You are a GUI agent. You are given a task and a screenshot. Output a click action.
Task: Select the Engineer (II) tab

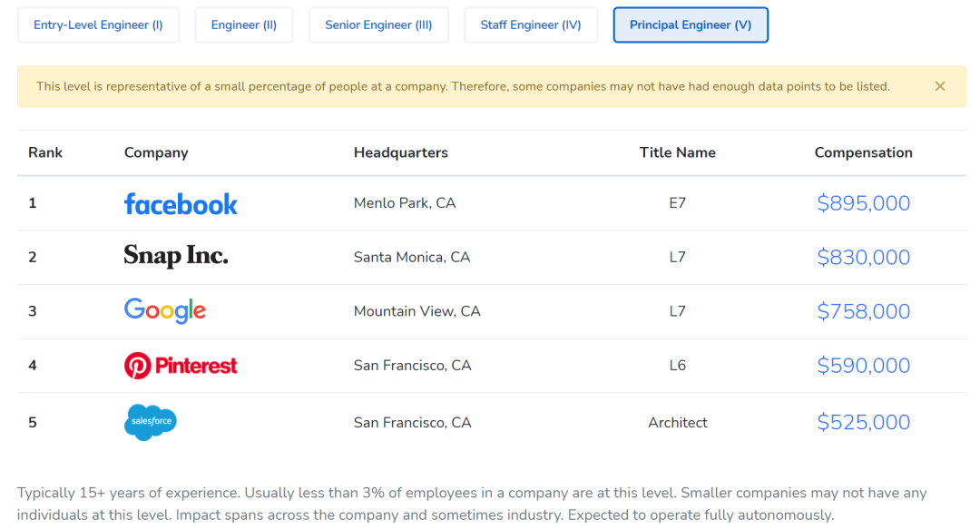[244, 25]
